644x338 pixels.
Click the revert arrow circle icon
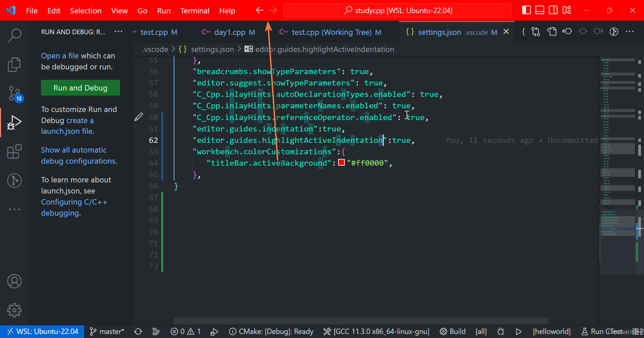pos(567,32)
